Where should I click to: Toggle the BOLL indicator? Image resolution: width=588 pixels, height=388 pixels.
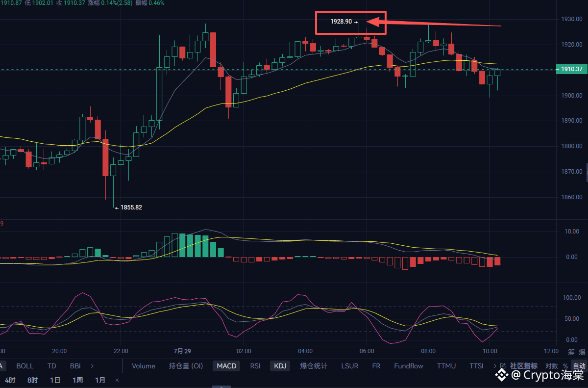pyautogui.click(x=25, y=366)
